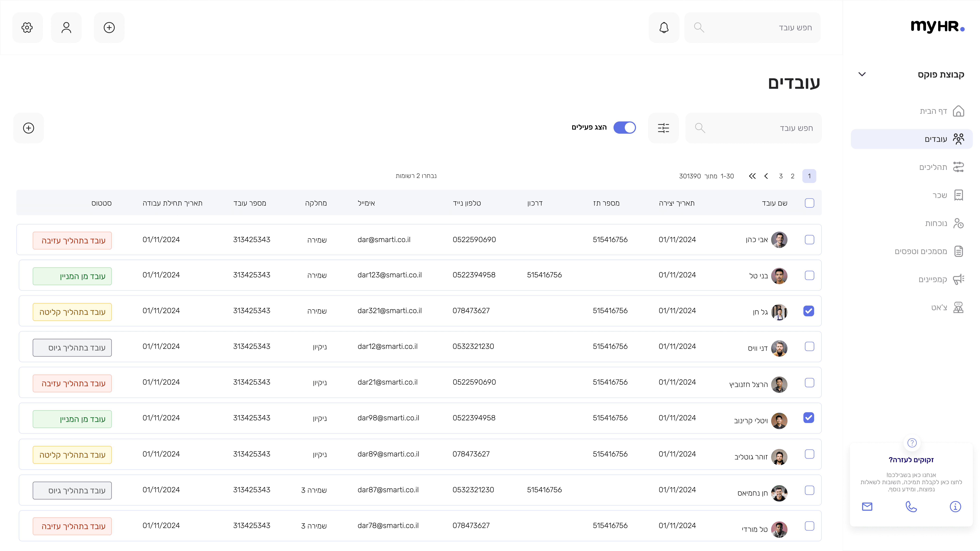Image resolution: width=980 pixels, height=551 pixels.
Task: Check the row checkbox for בני טל
Action: coord(810,275)
